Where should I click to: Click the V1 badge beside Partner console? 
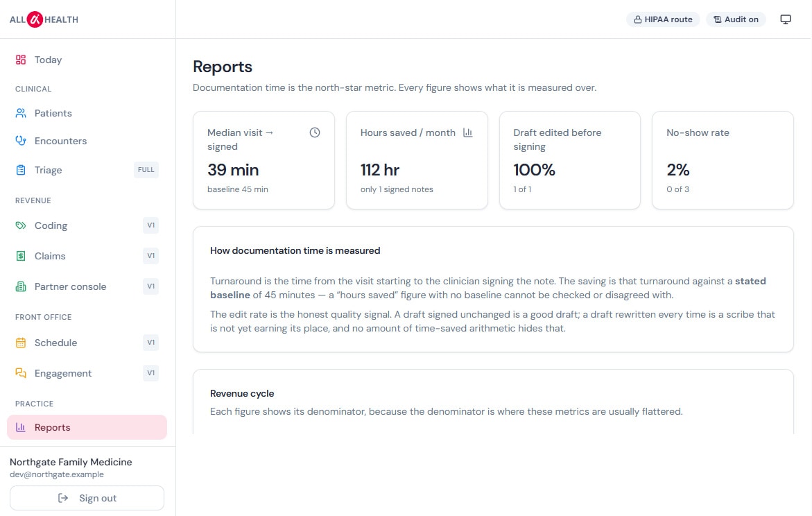point(150,286)
